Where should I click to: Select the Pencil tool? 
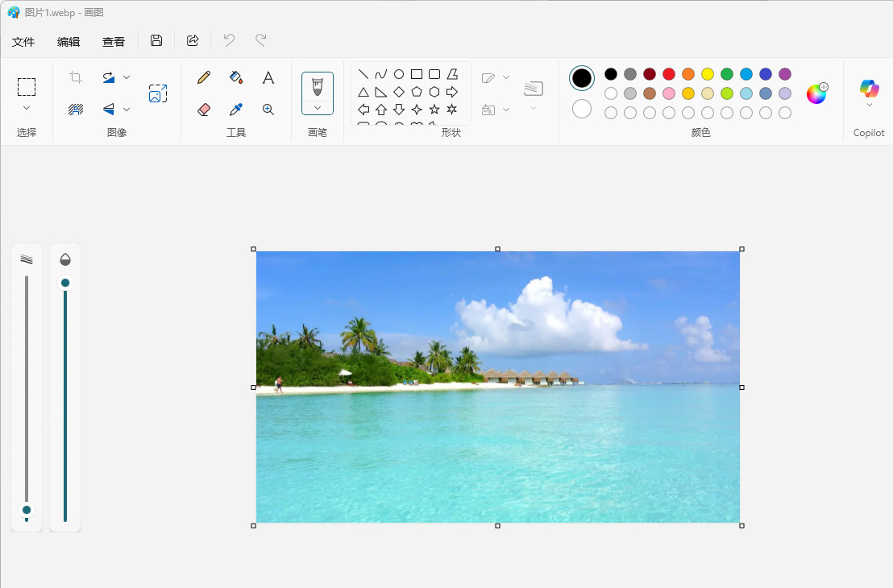(x=204, y=77)
